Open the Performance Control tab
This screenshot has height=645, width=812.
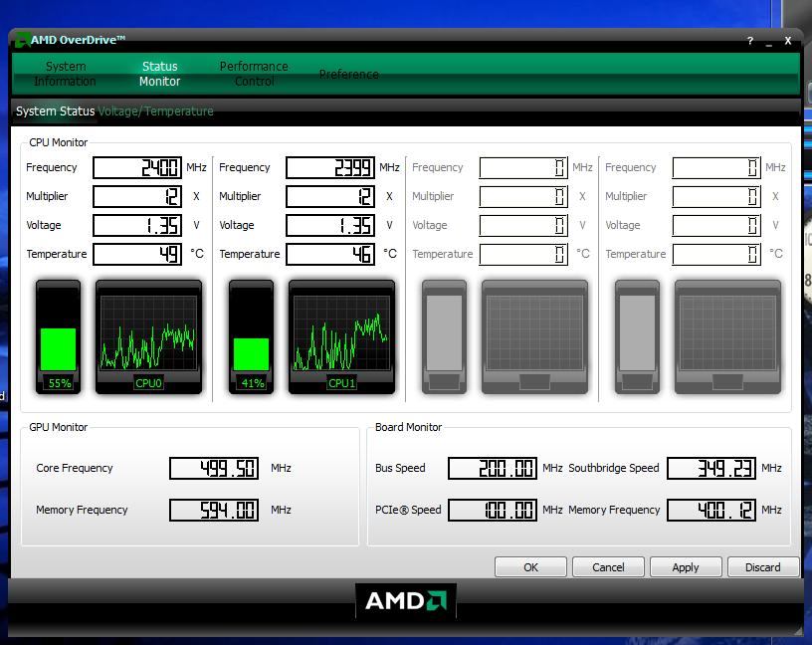[x=254, y=74]
